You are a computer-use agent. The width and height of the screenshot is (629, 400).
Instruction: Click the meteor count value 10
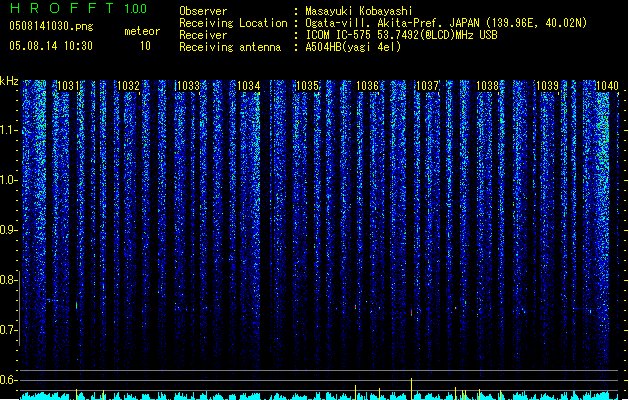coord(145,46)
